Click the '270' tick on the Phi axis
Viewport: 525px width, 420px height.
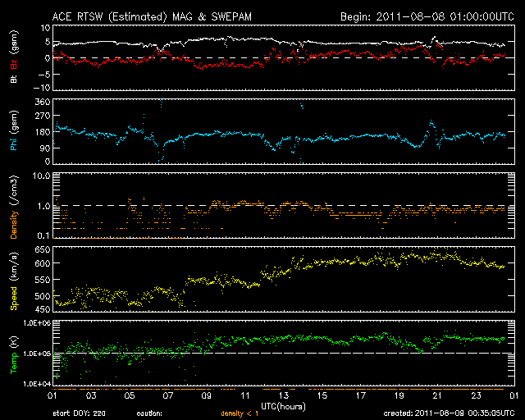click(43, 116)
